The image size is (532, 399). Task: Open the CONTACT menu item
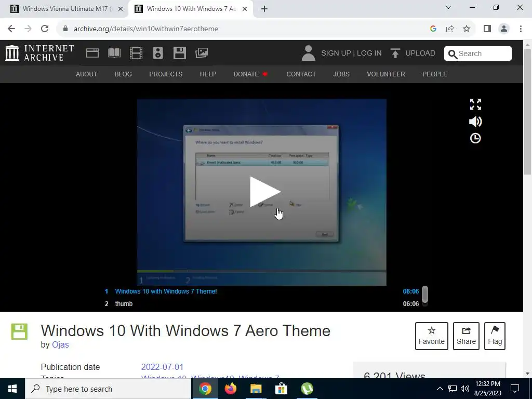pyautogui.click(x=301, y=74)
